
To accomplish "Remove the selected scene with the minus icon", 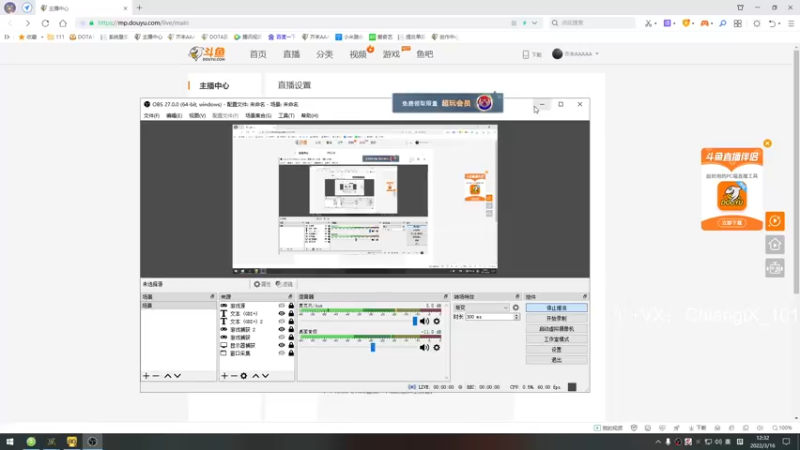I will 156,376.
